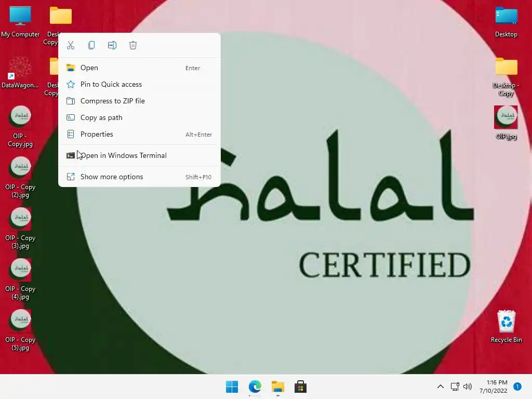Viewport: 532px width, 399px height.
Task: Choose Open in Windows Terminal
Action: coord(139,155)
